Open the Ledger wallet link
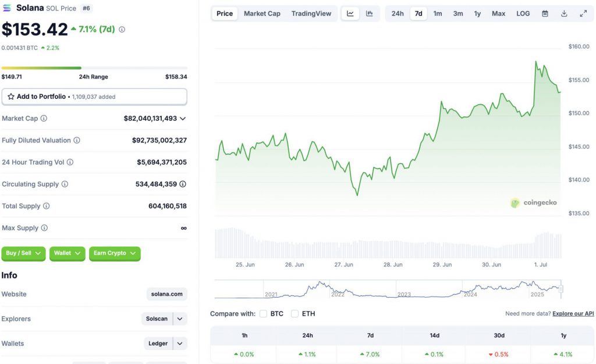596x364 pixels. (x=158, y=344)
